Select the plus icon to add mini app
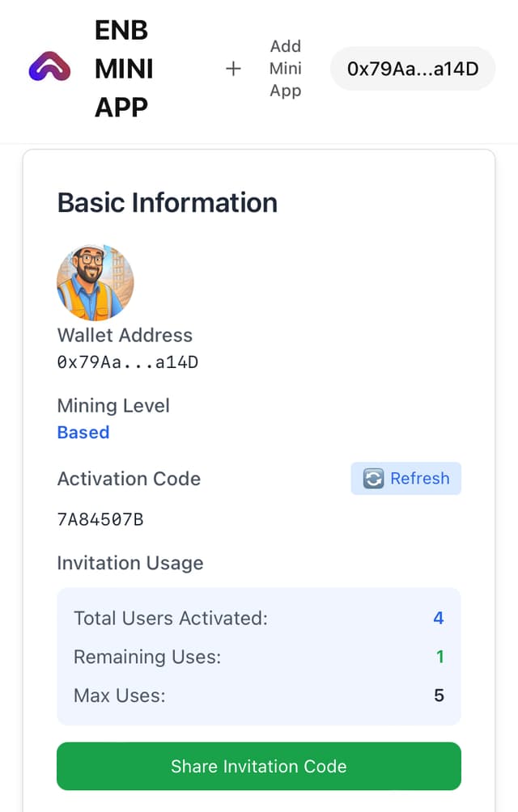 pos(233,69)
